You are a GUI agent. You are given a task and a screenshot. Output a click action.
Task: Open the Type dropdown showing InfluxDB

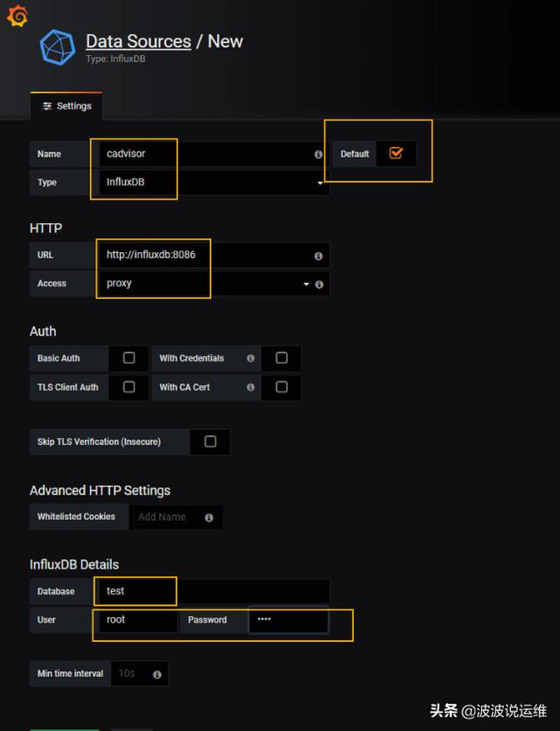tap(214, 182)
